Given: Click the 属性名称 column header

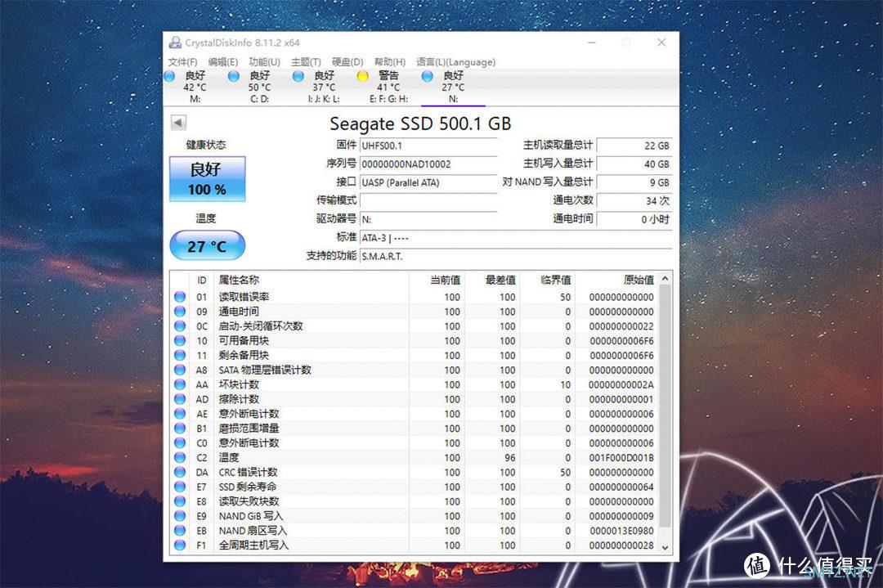Looking at the screenshot, I should pyautogui.click(x=312, y=280).
